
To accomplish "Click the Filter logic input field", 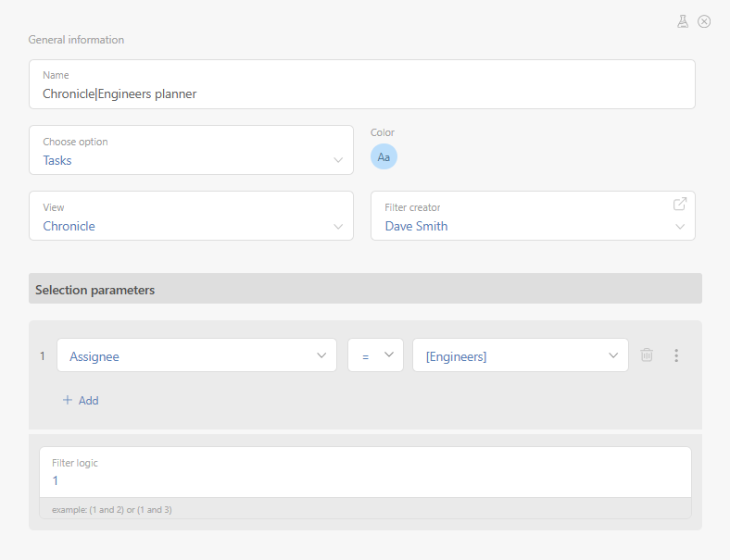I will 365,480.
